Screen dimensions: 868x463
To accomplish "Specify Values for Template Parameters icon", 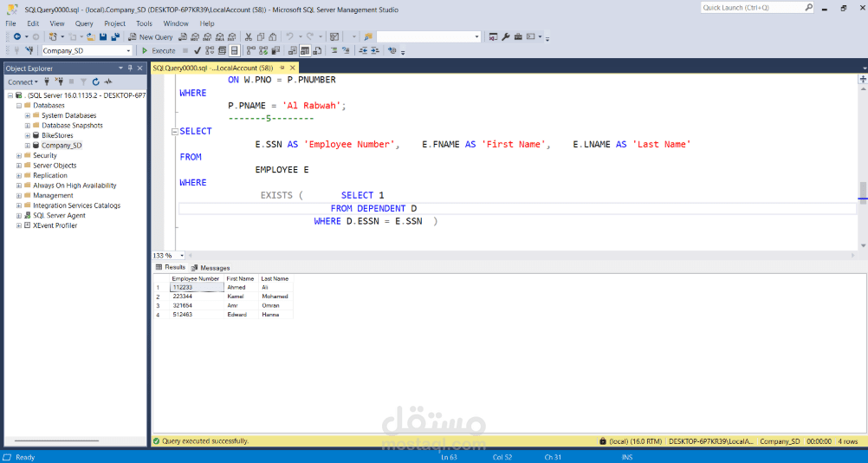I will point(392,50).
